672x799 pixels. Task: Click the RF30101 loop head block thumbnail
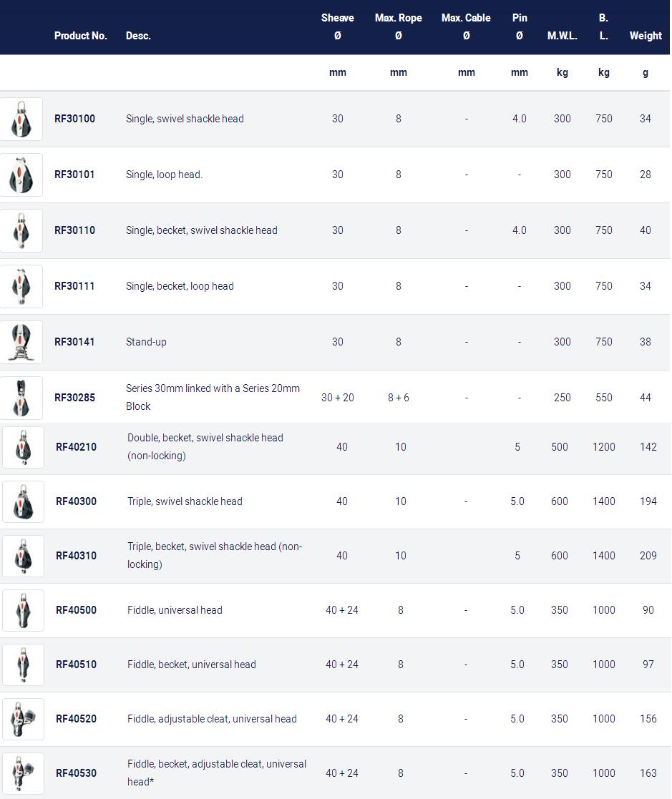click(x=21, y=175)
